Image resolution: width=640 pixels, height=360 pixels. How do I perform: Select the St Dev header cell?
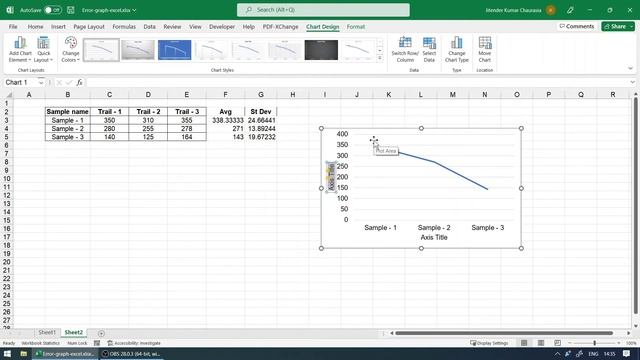point(261,111)
